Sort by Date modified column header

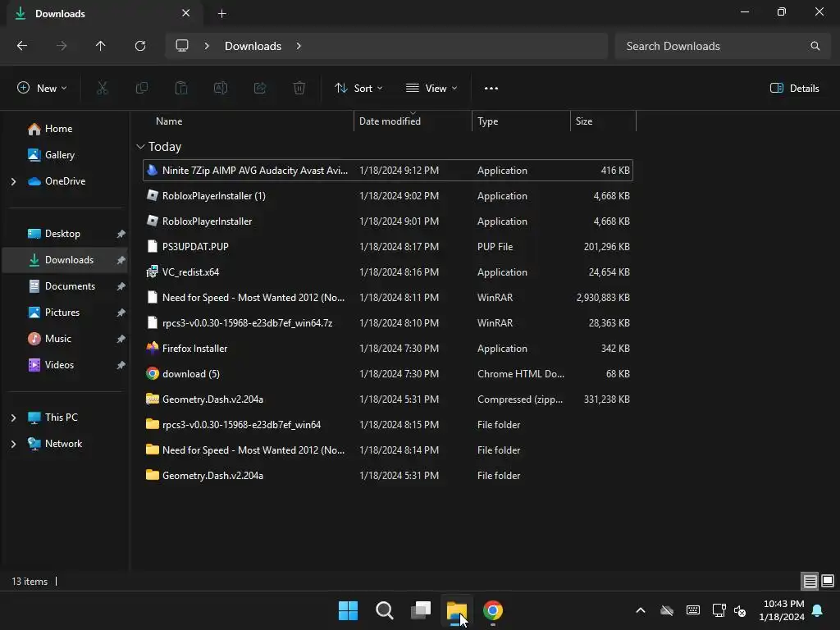click(x=413, y=121)
